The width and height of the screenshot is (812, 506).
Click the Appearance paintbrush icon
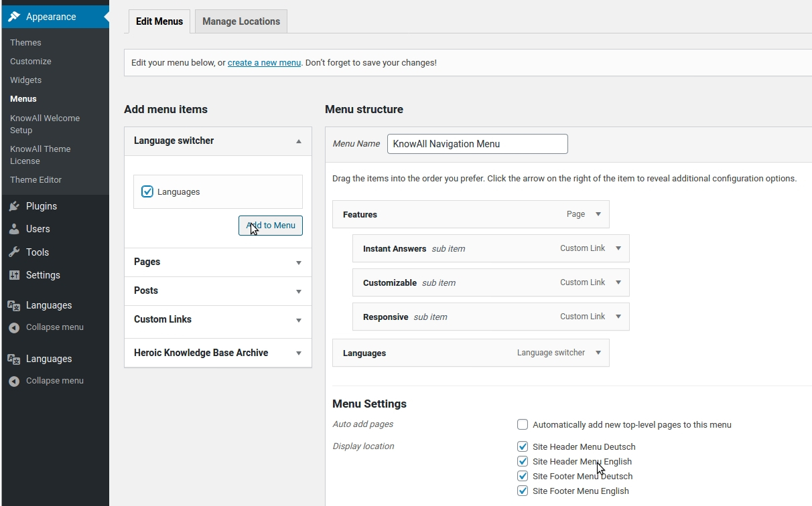pos(14,17)
